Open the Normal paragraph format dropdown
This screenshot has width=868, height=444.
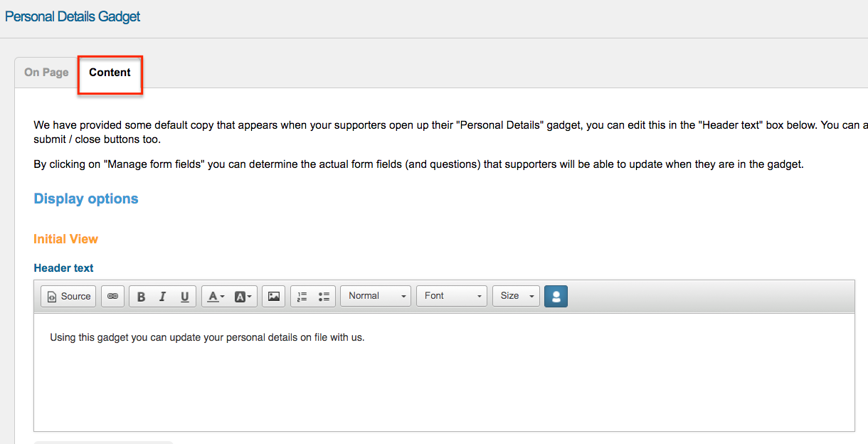pos(376,296)
